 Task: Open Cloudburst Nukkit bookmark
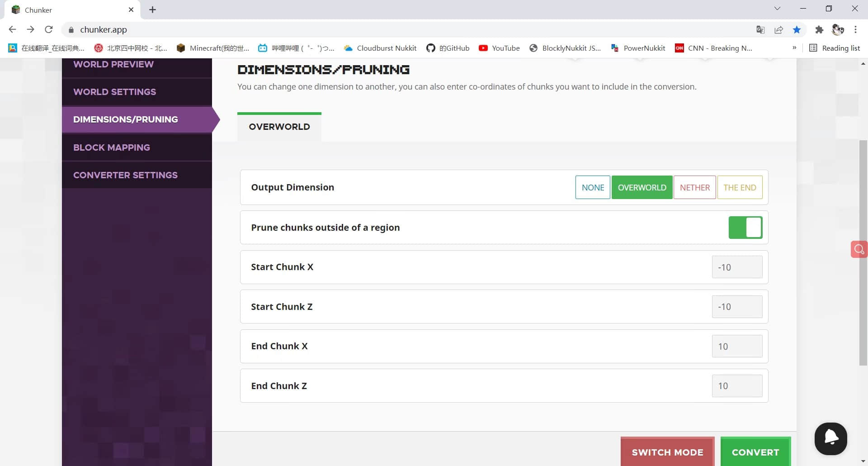point(380,48)
